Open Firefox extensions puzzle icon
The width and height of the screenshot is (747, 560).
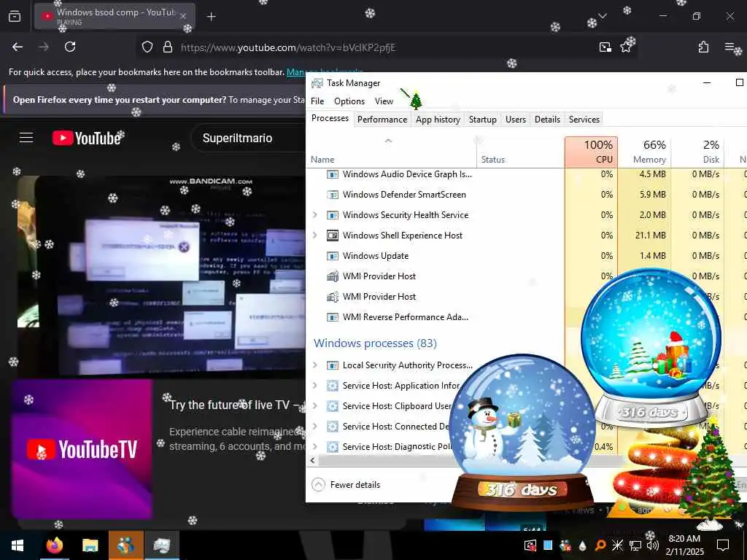703,47
